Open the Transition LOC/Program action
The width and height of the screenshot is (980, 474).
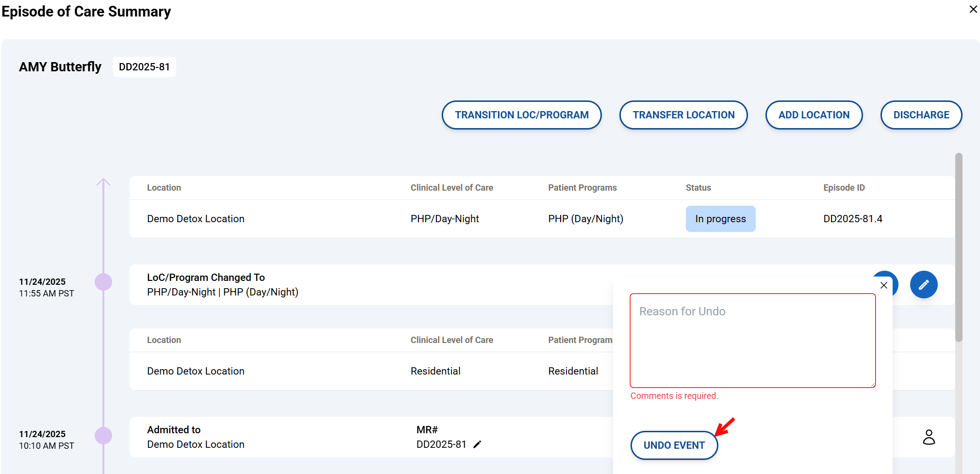(521, 115)
